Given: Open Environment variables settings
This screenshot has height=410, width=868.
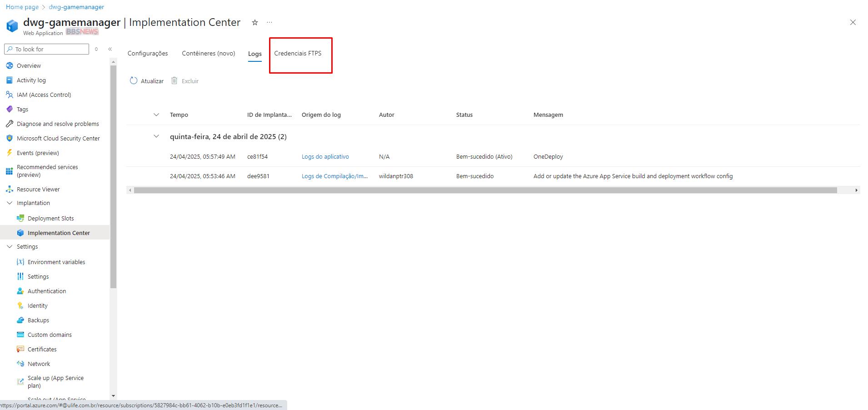Looking at the screenshot, I should [56, 262].
